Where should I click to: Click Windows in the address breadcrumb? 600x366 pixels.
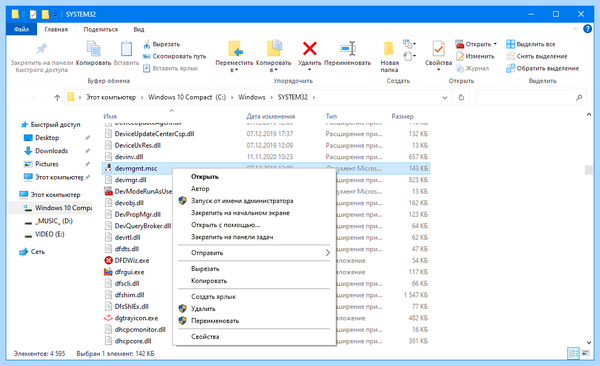[x=251, y=97]
